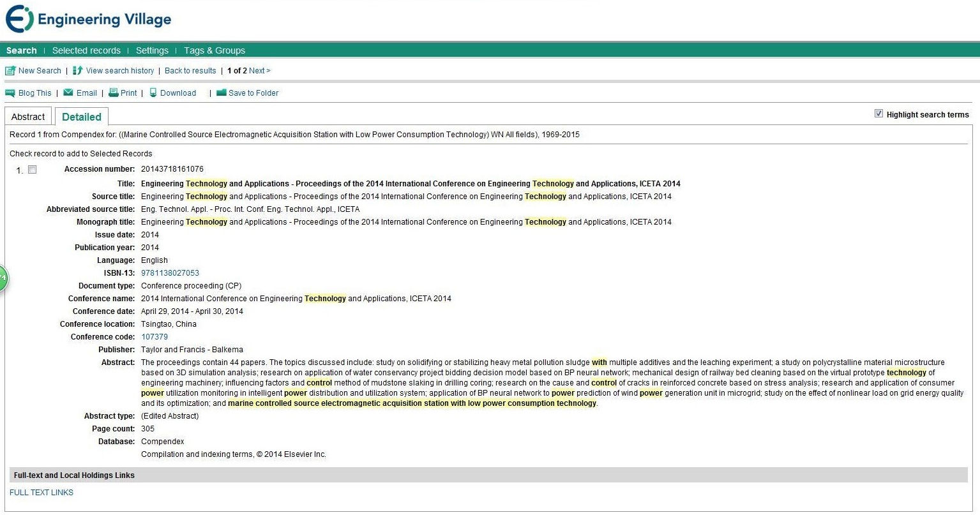
Task: Click the Download icon
Action: pos(153,93)
